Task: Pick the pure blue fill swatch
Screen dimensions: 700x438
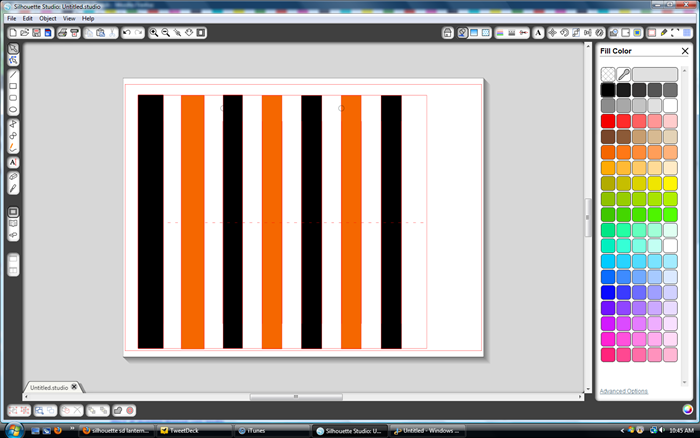Action: click(x=608, y=292)
